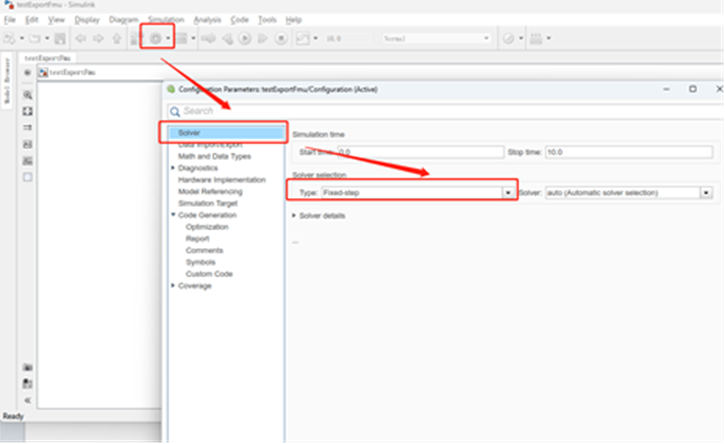Open the Simulation menu
The height and width of the screenshot is (444, 725).
166,20
